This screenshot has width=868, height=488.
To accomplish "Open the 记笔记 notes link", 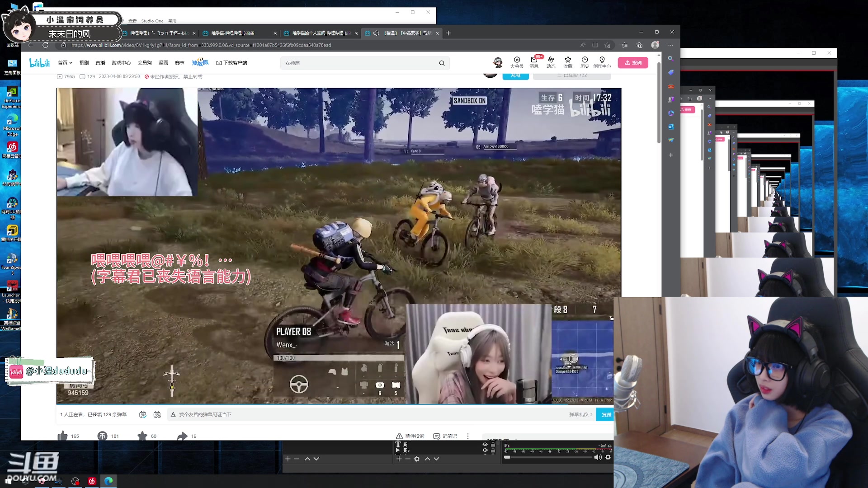I will coord(445,436).
